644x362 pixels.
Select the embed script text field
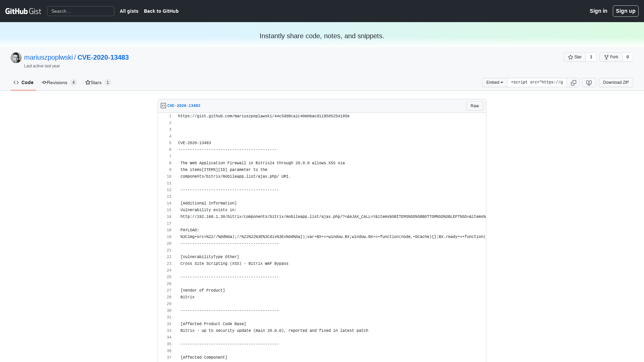(x=537, y=82)
